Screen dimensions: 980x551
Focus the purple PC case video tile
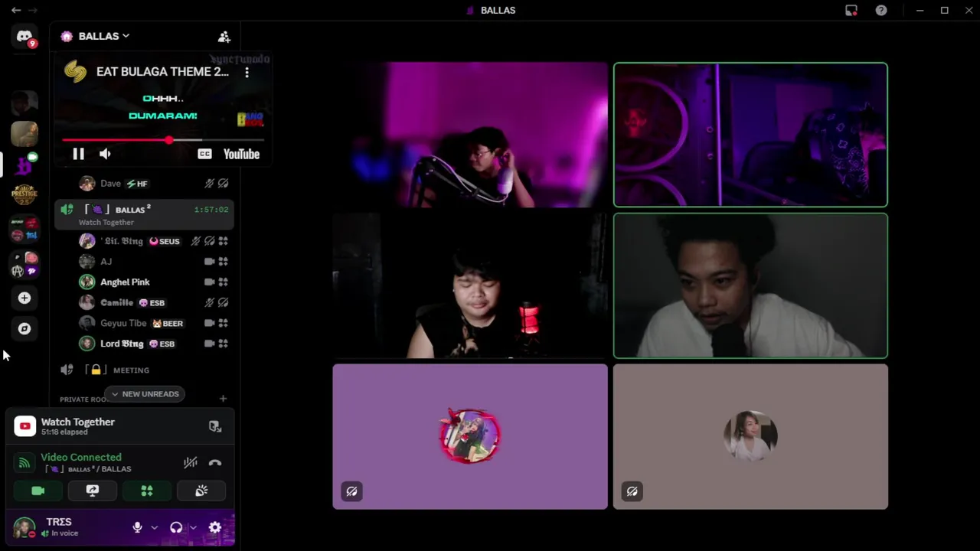click(750, 135)
